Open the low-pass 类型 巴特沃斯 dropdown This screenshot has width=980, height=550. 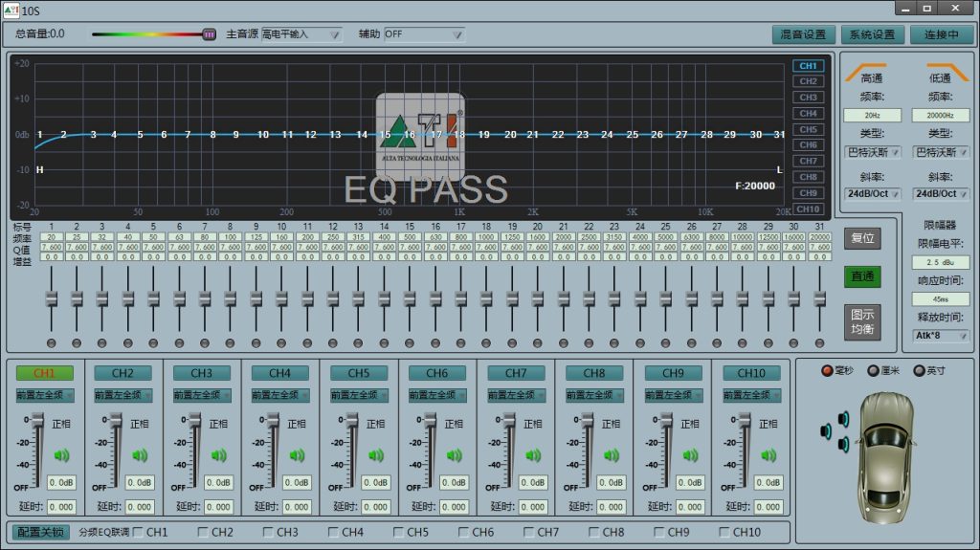click(x=941, y=152)
